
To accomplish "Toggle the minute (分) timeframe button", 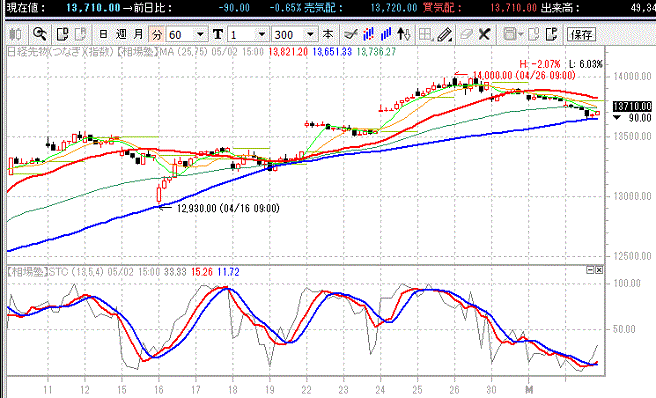I will (x=157, y=34).
